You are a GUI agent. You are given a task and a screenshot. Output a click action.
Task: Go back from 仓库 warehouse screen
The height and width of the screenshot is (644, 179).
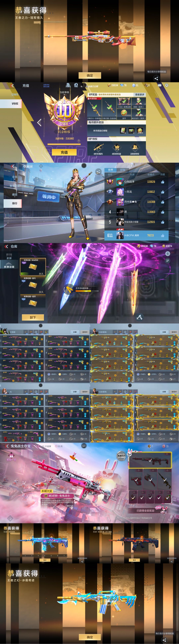click(x=6, y=246)
